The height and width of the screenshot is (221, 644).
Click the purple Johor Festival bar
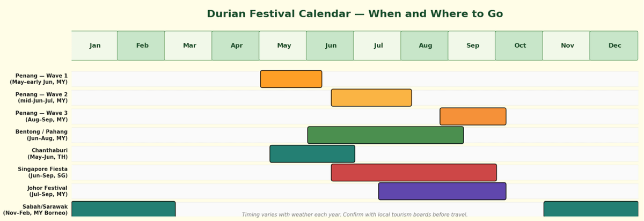coord(442,191)
